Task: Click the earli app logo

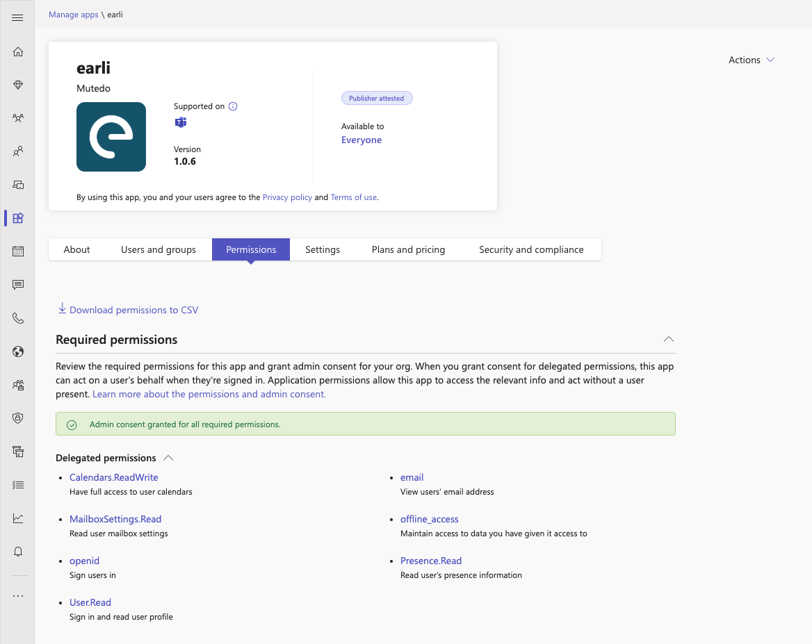Action: pyautogui.click(x=111, y=137)
